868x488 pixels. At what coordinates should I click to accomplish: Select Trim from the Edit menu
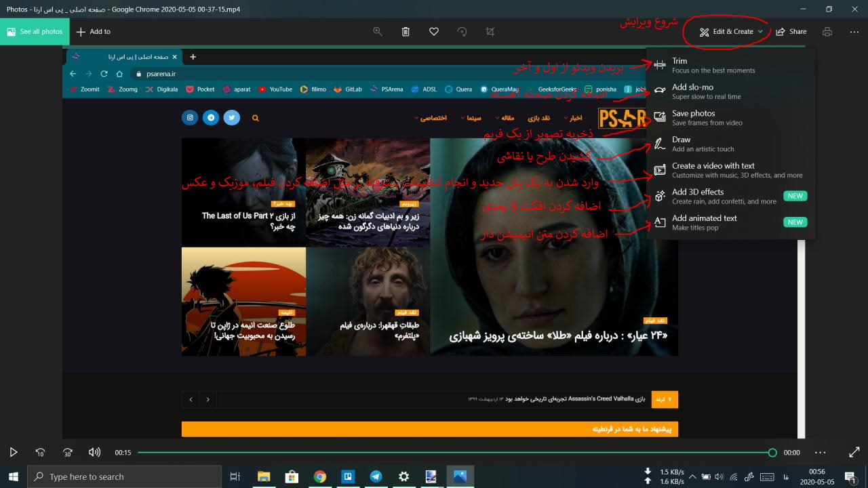pyautogui.click(x=731, y=65)
